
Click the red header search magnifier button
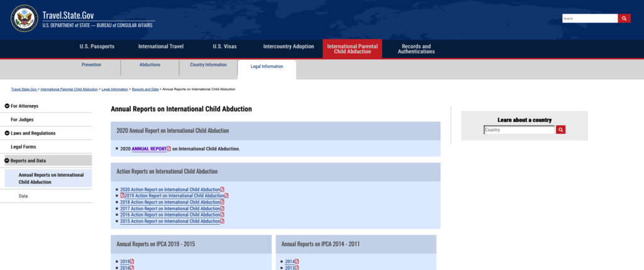[x=624, y=18]
